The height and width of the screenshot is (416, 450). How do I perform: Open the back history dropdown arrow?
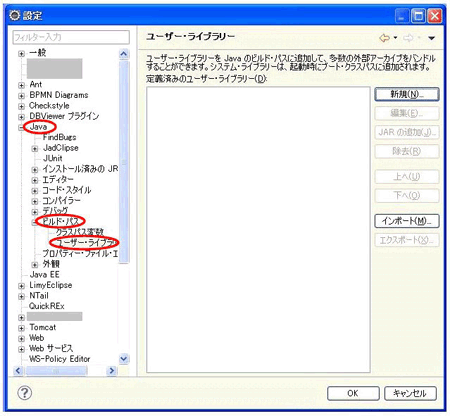tap(395, 38)
